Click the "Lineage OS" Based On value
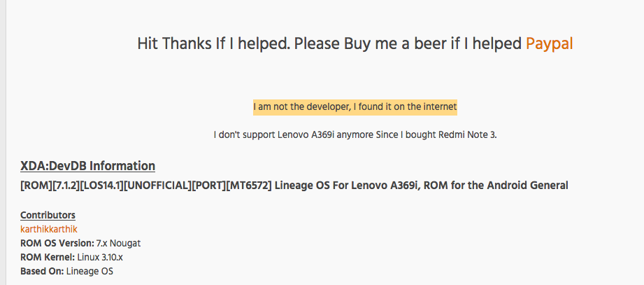Screen dimensions: 644x285 90,271
